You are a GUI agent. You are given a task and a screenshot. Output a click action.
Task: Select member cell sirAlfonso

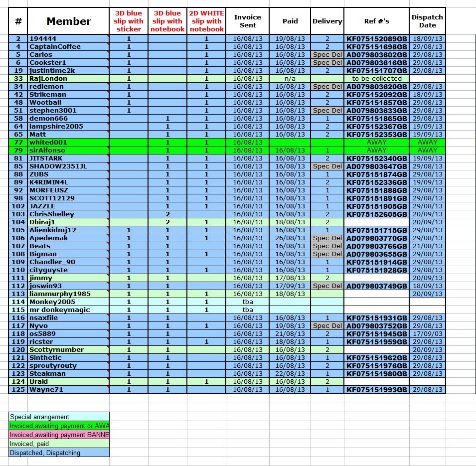click(x=68, y=151)
